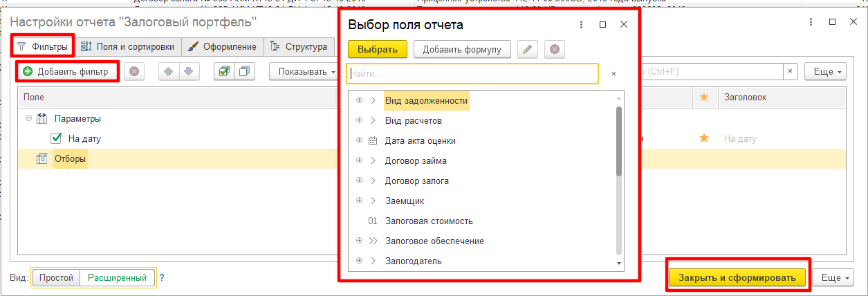Toggle the На дату checkbox

click(57, 138)
